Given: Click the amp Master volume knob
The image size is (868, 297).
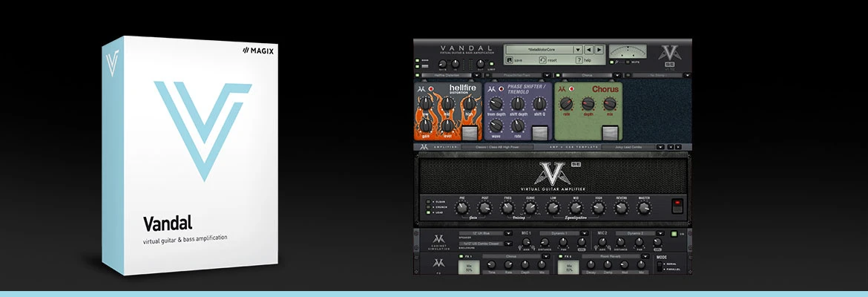Looking at the screenshot, I should pos(643,209).
